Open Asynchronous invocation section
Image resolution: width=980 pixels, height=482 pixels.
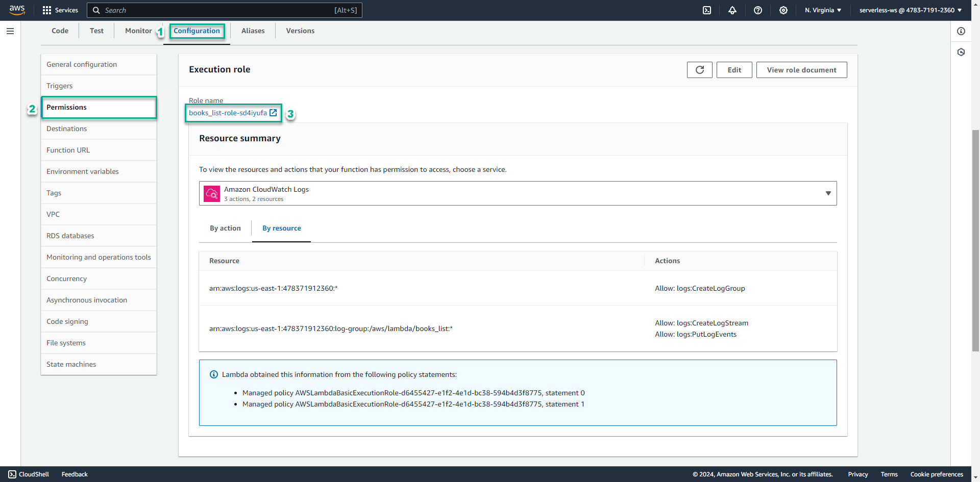pos(99,300)
